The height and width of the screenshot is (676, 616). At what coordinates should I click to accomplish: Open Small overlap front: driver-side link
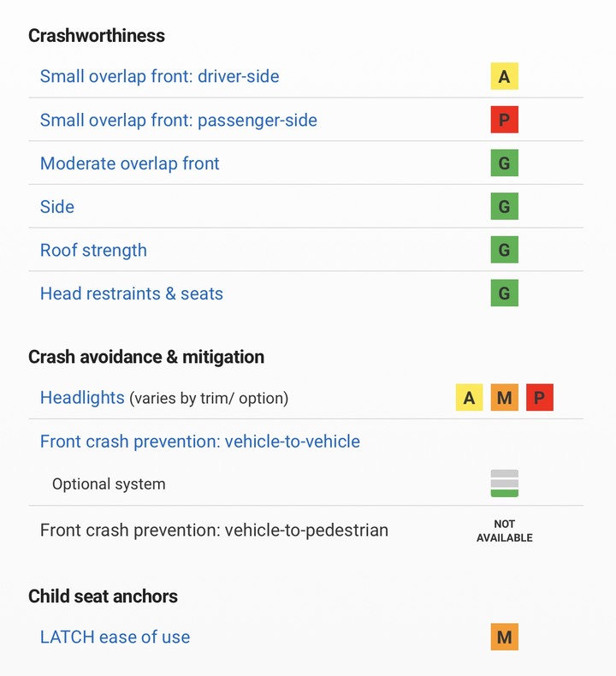tap(159, 76)
